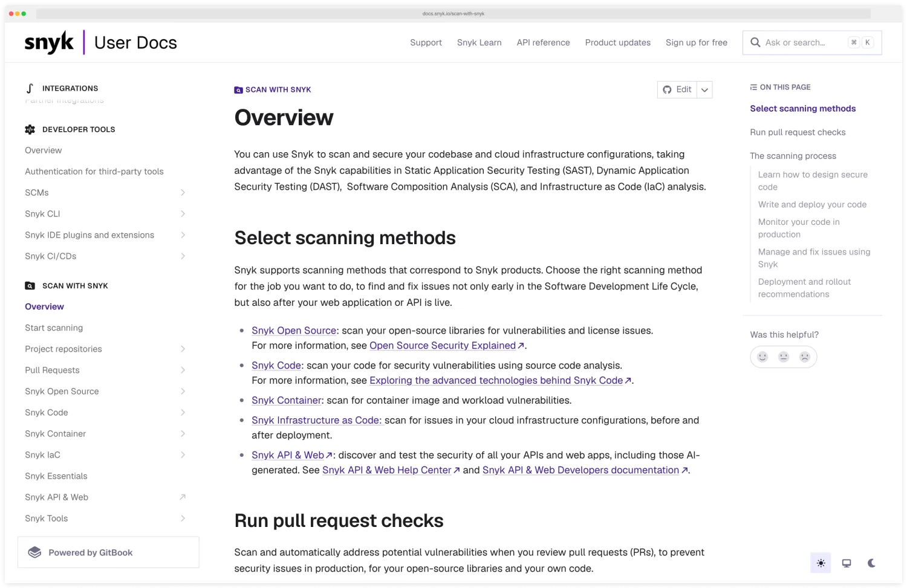This screenshot has height=588, width=907.
Task: Open Snyk Infrastructure as Code link
Action: pyautogui.click(x=317, y=421)
